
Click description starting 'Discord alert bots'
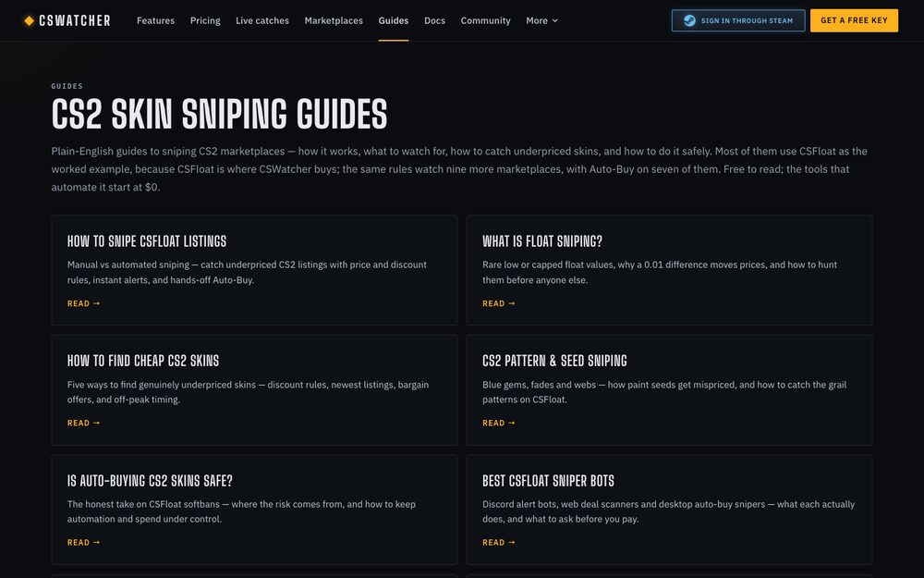[668, 511]
